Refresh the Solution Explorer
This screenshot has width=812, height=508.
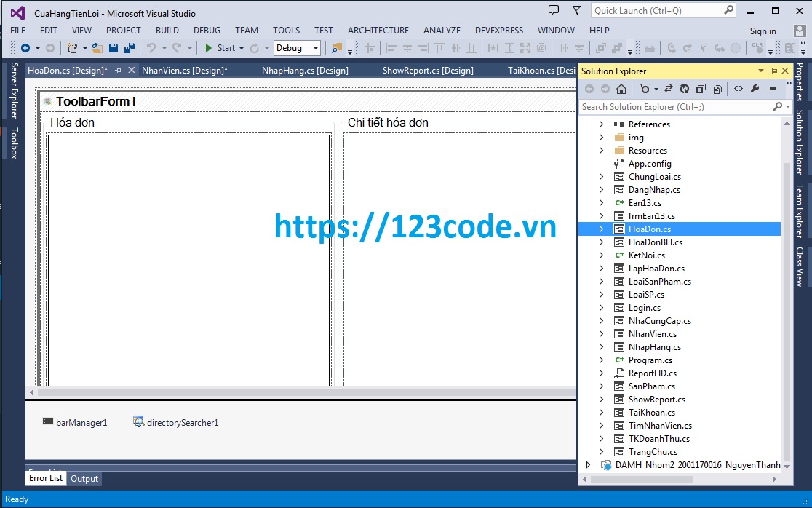(685, 88)
